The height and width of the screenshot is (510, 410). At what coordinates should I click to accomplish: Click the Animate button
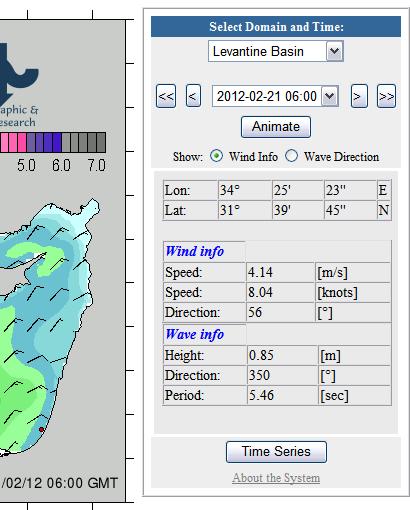pos(276,127)
